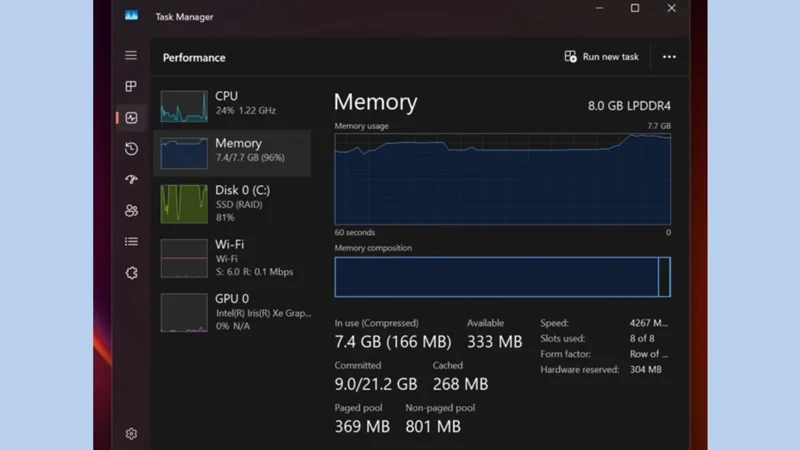
Task: Click the 7.7 GB graph maximum label
Action: tap(659, 126)
